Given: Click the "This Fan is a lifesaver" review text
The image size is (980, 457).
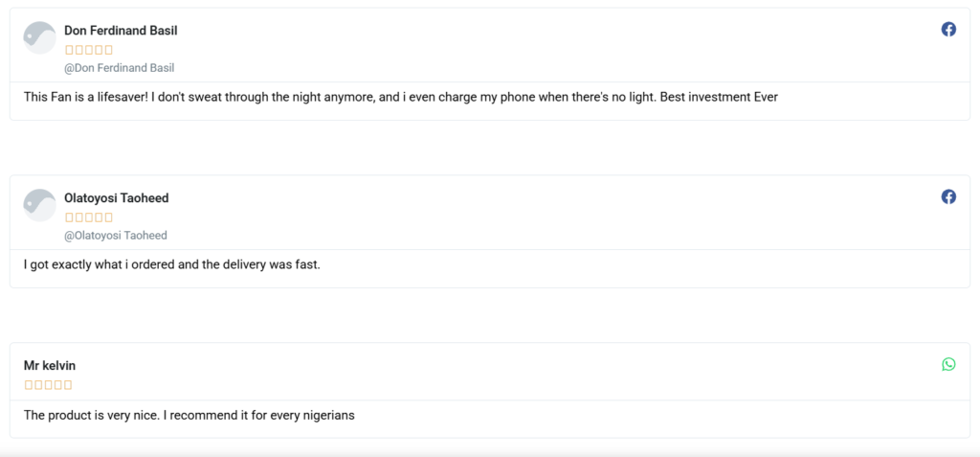Looking at the screenshot, I should tap(401, 97).
